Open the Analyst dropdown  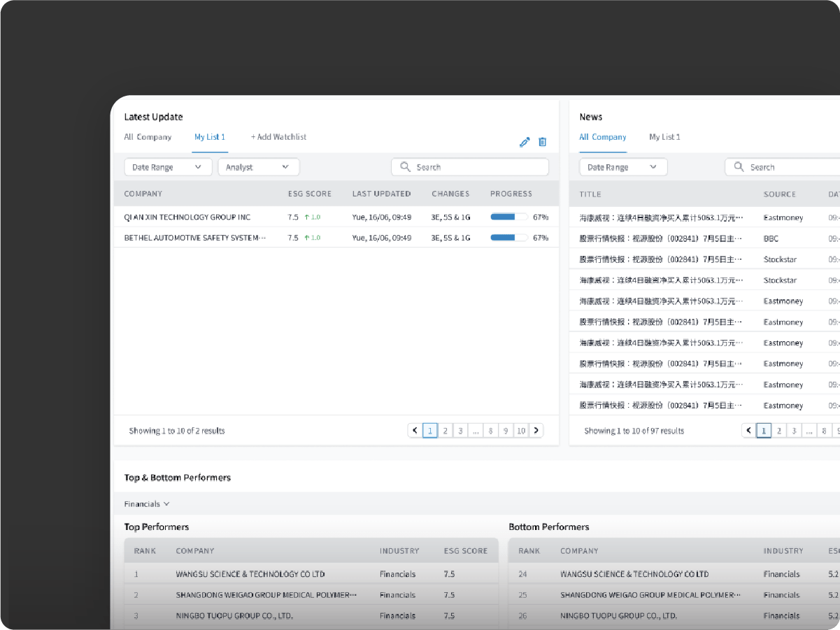click(258, 166)
